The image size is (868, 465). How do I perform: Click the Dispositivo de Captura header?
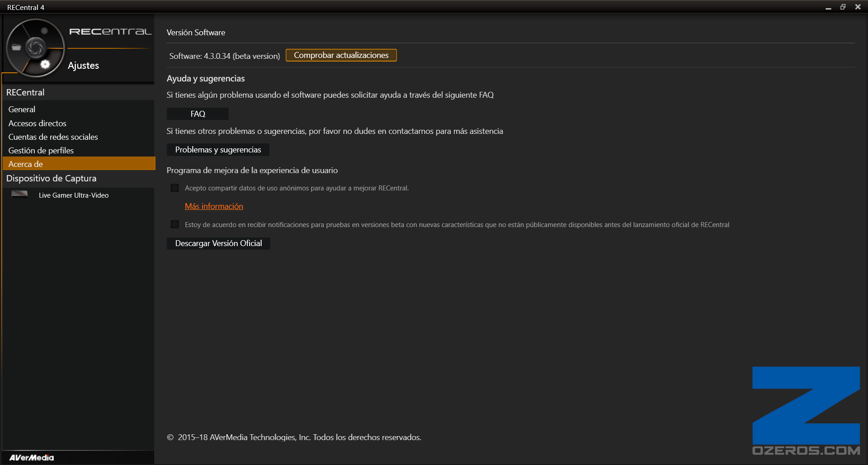[78, 178]
